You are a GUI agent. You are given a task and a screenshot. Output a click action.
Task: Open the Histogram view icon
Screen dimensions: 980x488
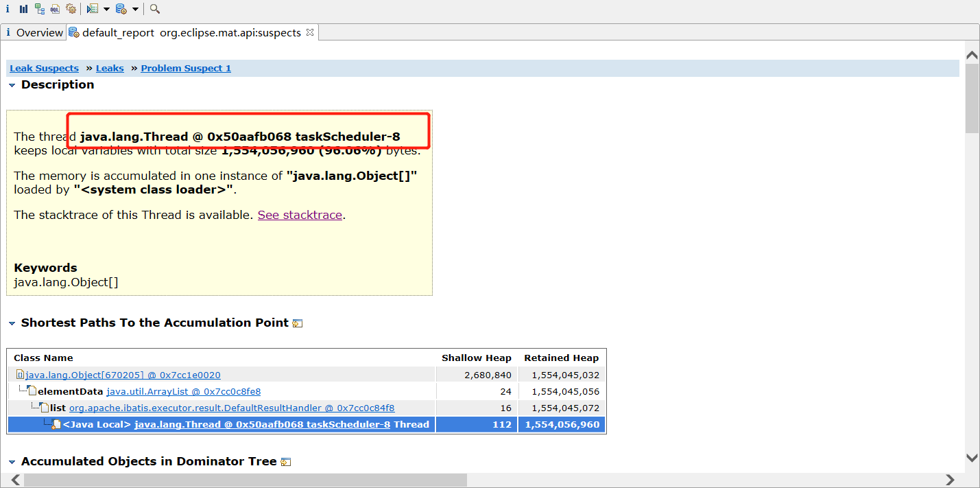pos(24,9)
